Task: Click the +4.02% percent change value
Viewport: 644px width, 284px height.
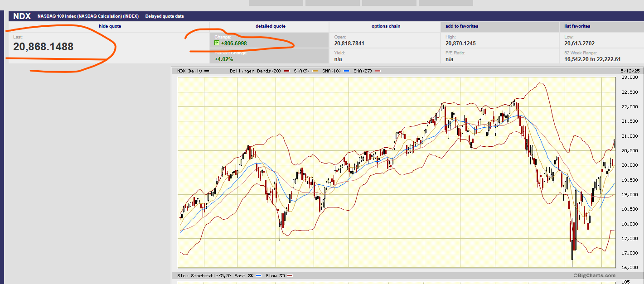Action: 223,59
